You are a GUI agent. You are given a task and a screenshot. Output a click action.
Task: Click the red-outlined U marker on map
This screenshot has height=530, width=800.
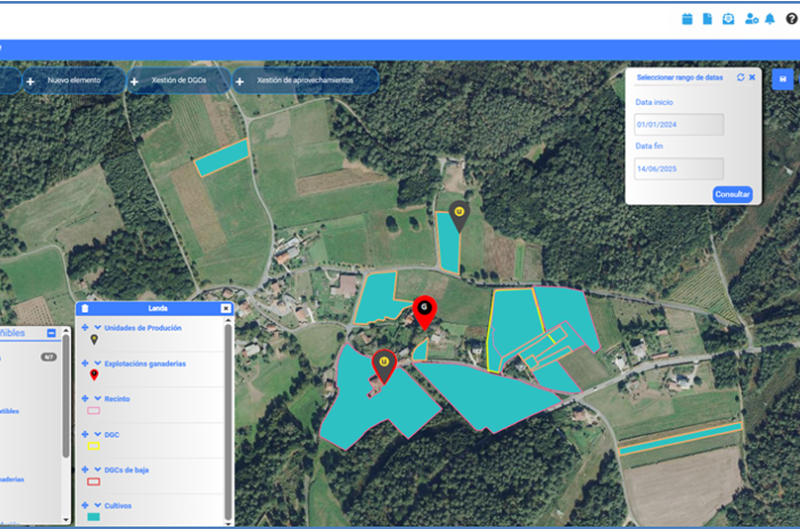point(384,366)
